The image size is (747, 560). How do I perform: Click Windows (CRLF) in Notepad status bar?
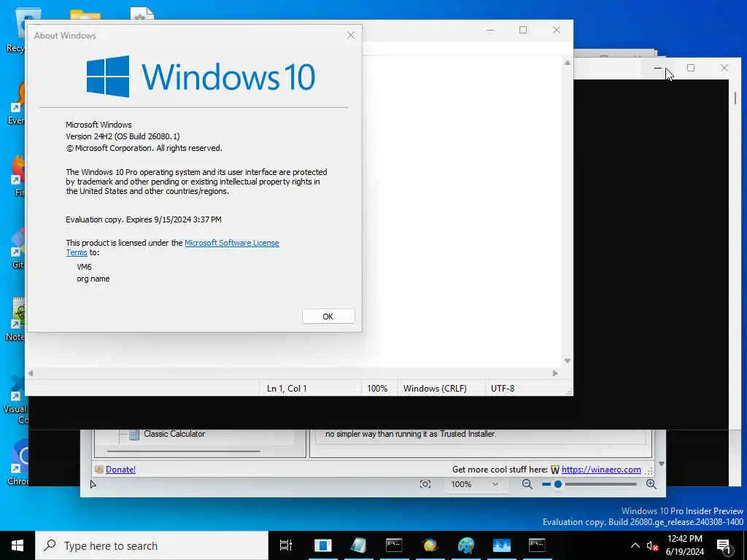435,389
